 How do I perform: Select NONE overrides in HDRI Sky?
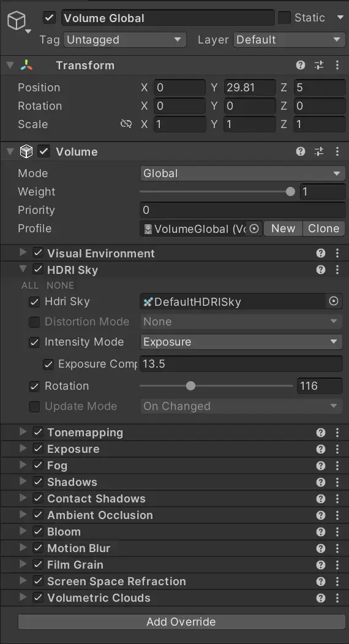[60, 286]
